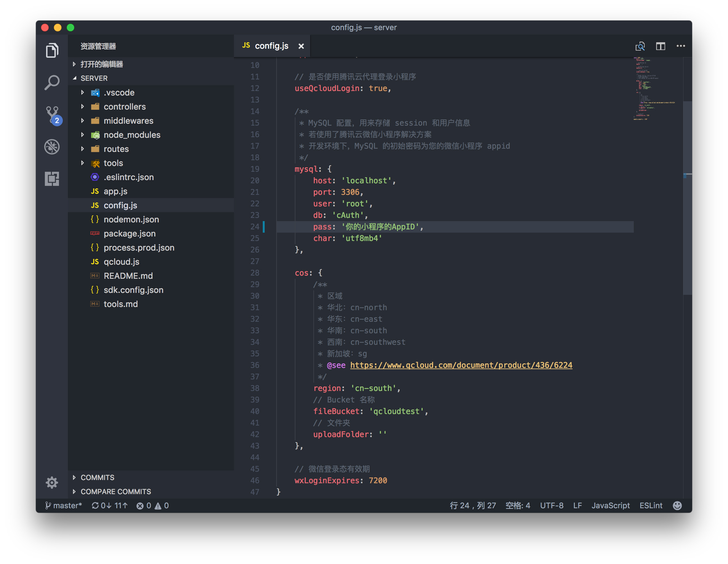Open the Source Control view icon
The width and height of the screenshot is (728, 564).
pos(52,114)
